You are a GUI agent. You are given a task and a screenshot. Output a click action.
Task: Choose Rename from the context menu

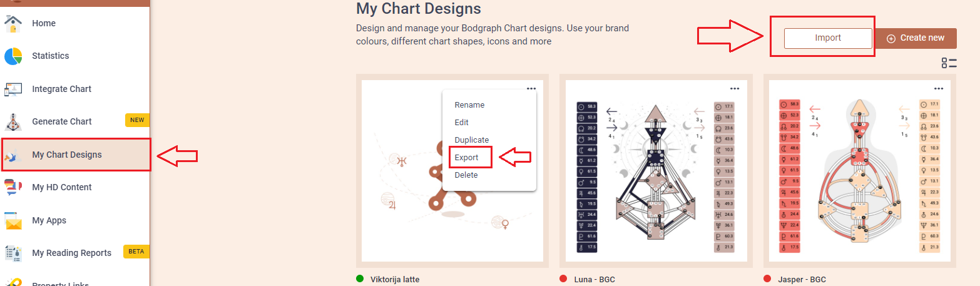click(x=469, y=105)
